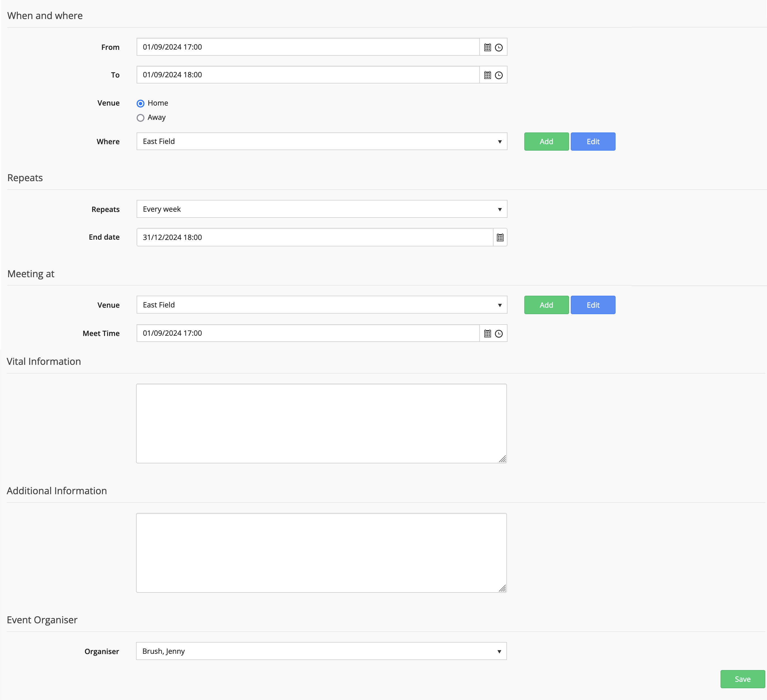Click the Away radio label text
767x700 pixels.
(x=157, y=118)
